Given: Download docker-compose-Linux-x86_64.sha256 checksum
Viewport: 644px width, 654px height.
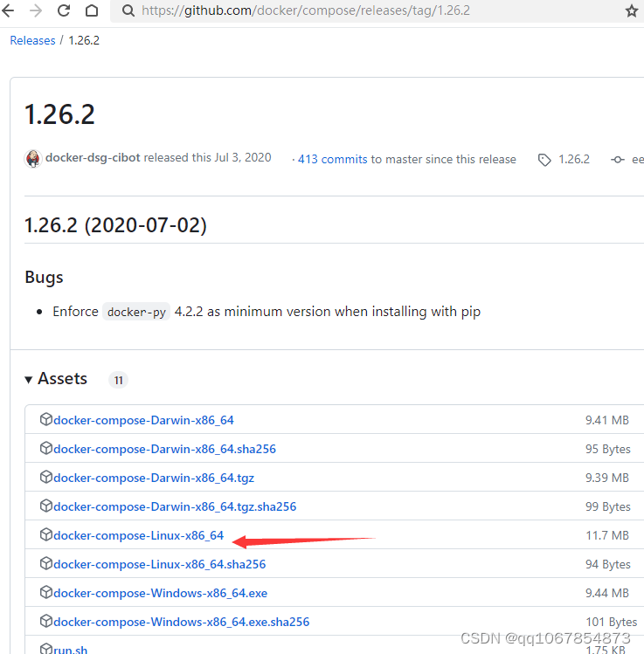Looking at the screenshot, I should [x=160, y=564].
